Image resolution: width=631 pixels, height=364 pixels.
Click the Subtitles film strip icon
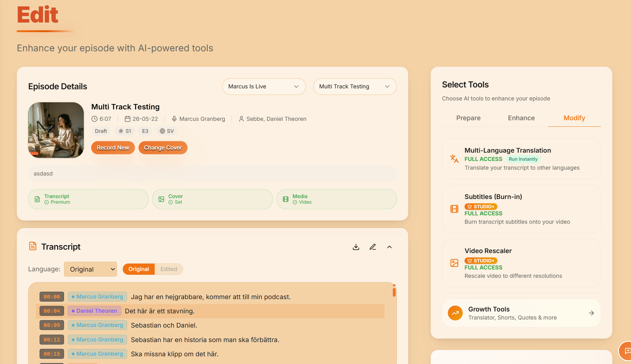(x=454, y=209)
